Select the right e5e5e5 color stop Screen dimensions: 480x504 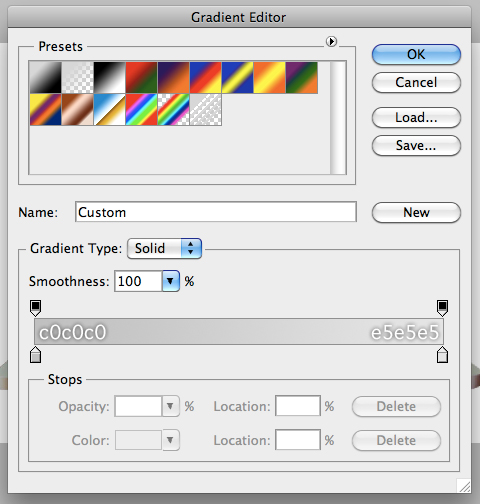(x=442, y=355)
